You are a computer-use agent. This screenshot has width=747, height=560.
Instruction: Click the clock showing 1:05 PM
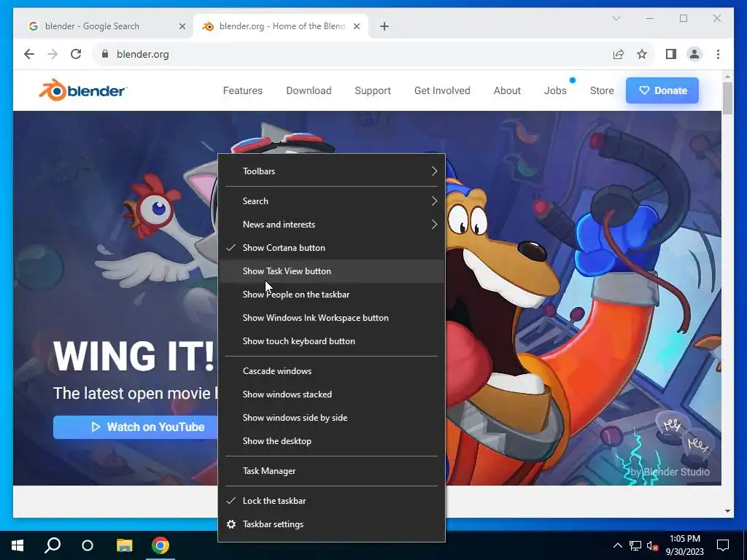(684, 545)
